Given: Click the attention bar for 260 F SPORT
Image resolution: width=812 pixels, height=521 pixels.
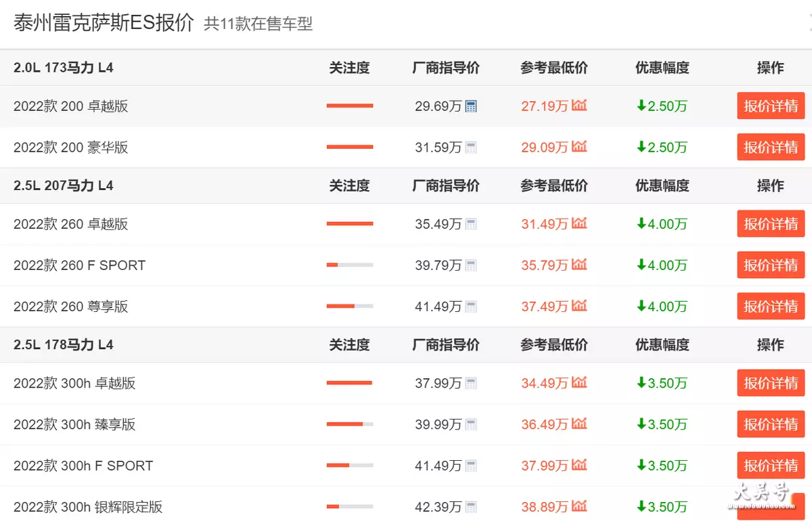Looking at the screenshot, I should pyautogui.click(x=350, y=265).
